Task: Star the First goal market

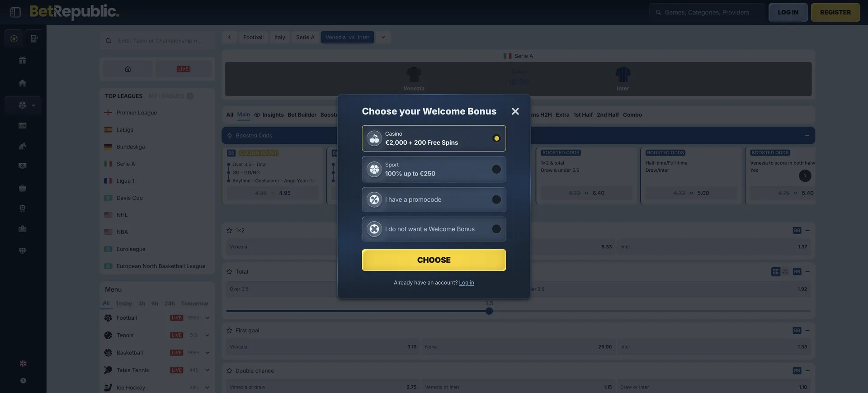Action: (x=229, y=331)
